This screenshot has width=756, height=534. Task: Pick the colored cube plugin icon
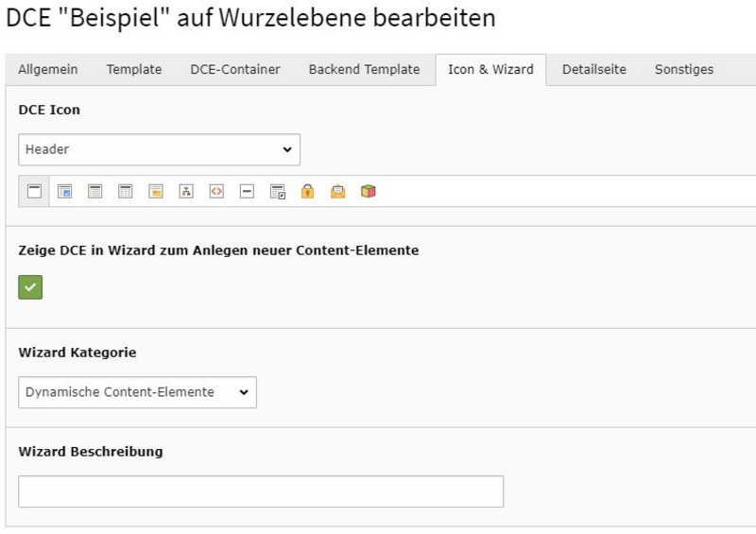click(368, 191)
